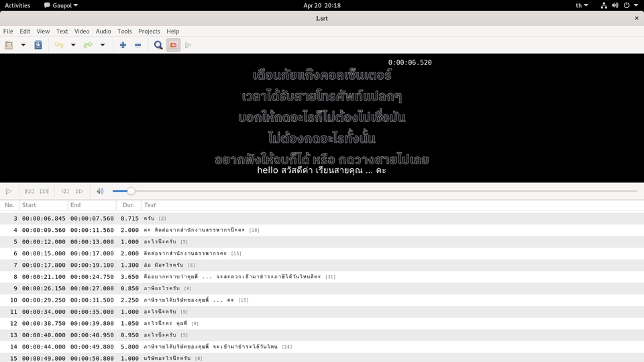Click the network status icon in top bar
The height and width of the screenshot is (362, 644).
coord(604,5)
